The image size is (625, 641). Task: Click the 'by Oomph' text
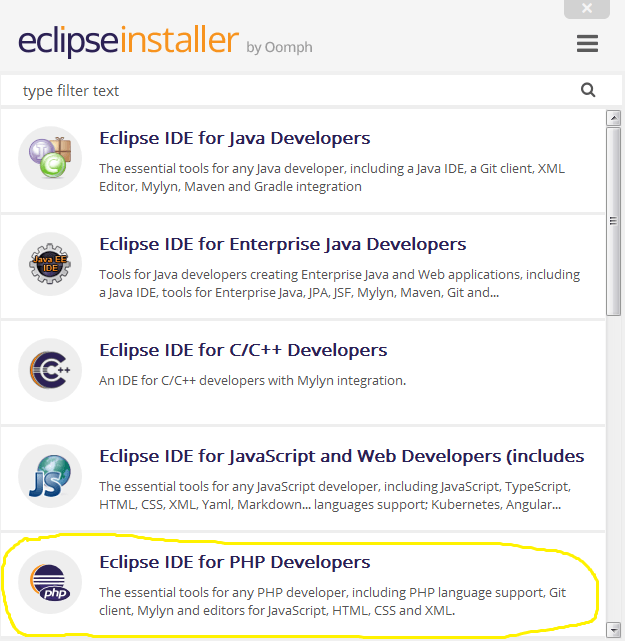279,47
